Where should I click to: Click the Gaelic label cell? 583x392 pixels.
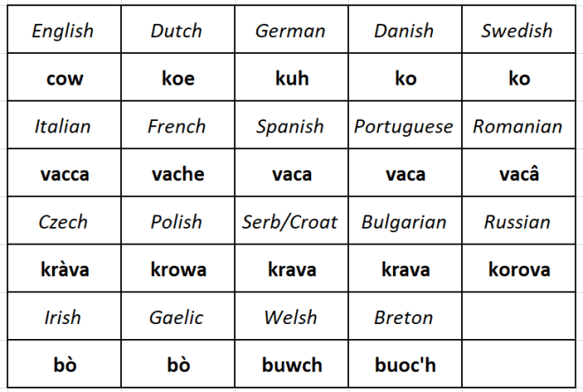pos(176,317)
